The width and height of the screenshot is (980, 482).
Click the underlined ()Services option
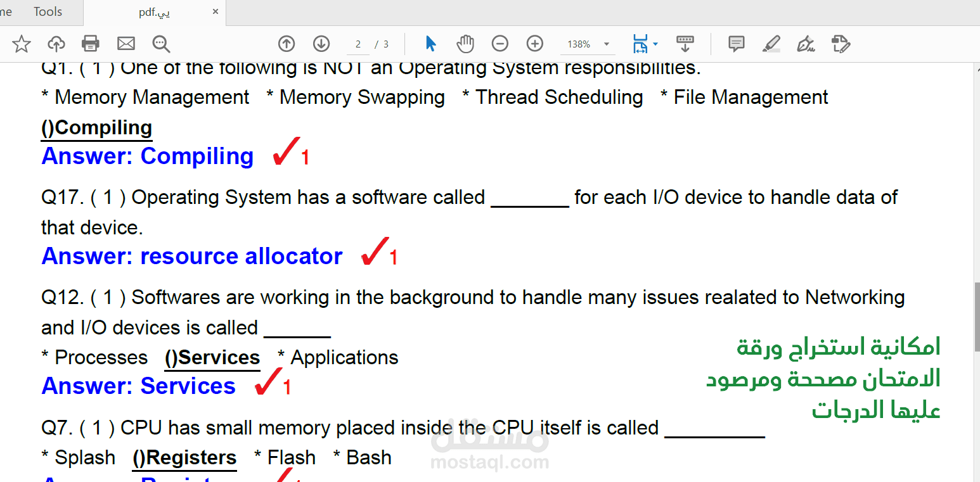click(x=212, y=357)
